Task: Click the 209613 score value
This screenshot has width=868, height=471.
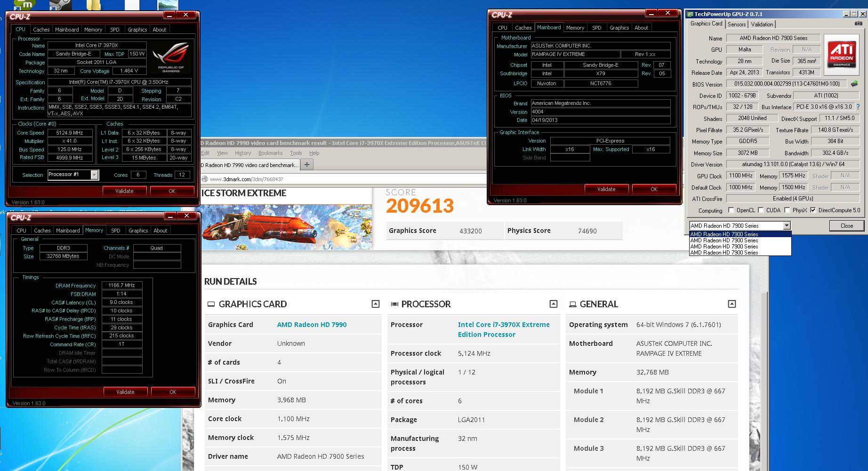Action: tap(420, 206)
